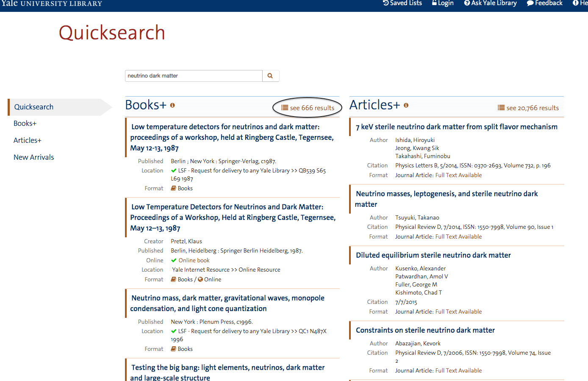Screen dimensions: 588x381
Task: Click the book icon in the Pretzl, Klaus result
Action: (x=173, y=279)
